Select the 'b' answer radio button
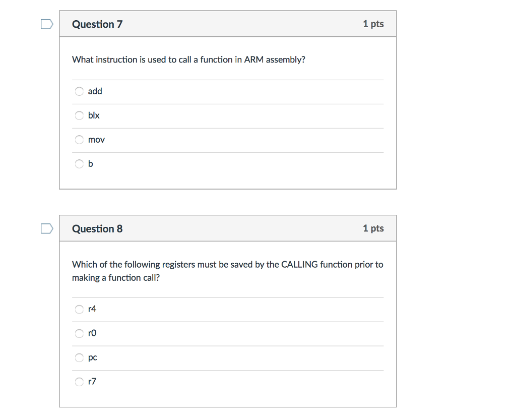The width and height of the screenshot is (516, 420). pos(79,164)
